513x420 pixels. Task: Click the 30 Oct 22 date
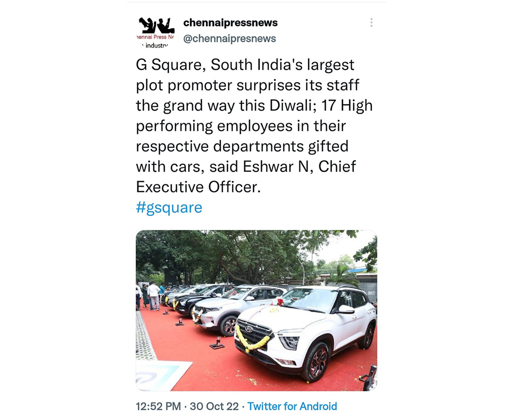tap(214, 406)
